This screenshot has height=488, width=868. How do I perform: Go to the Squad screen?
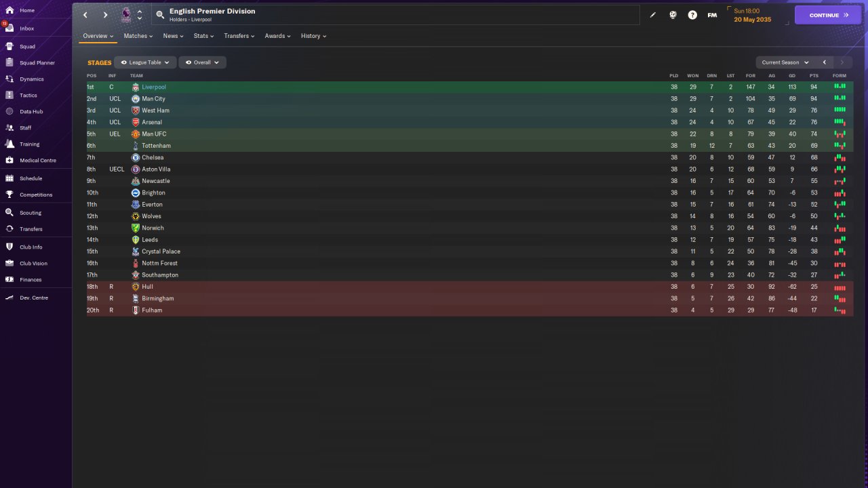click(x=27, y=47)
